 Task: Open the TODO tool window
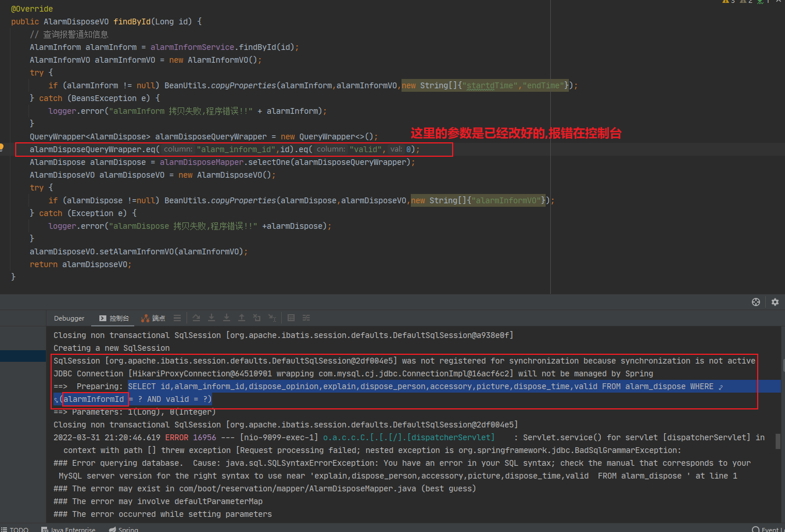[x=15, y=529]
